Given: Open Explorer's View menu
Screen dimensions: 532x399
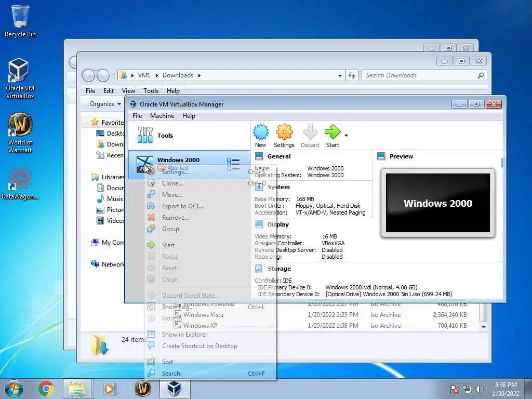Looking at the screenshot, I should click(128, 90).
